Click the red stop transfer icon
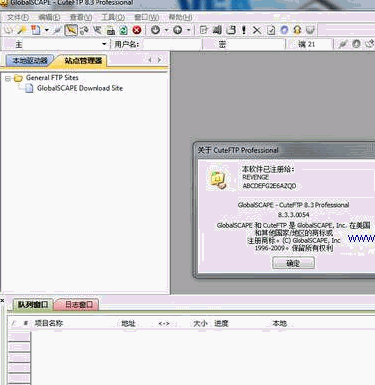Screen dimensions: 375x385 (137, 30)
